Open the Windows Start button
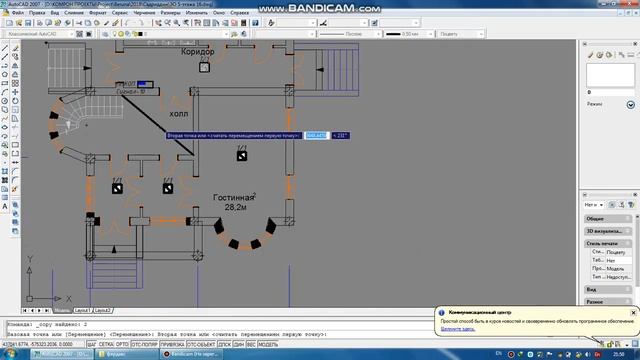640x360 pixels. [10, 354]
